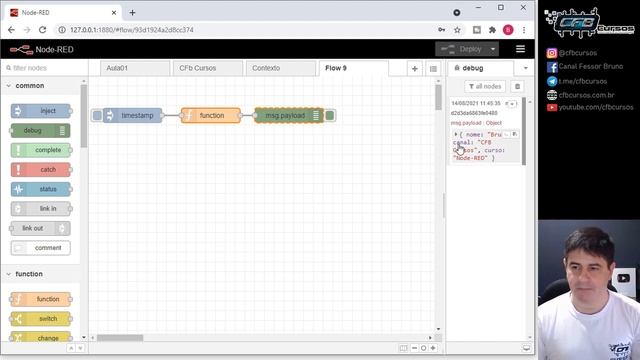Click the Deploy button
640x360 pixels.
(x=462, y=49)
